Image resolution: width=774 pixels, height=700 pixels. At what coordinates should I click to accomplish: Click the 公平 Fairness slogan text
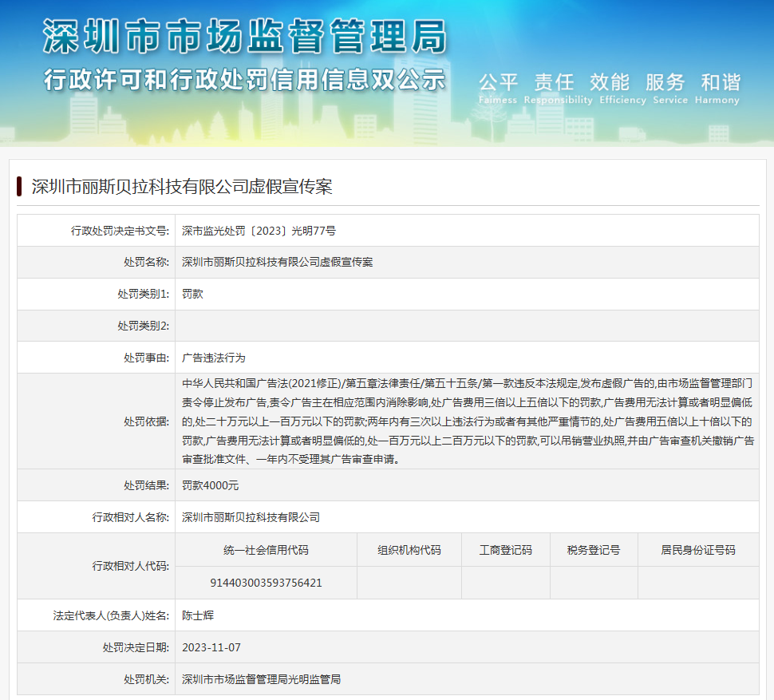tap(498, 89)
